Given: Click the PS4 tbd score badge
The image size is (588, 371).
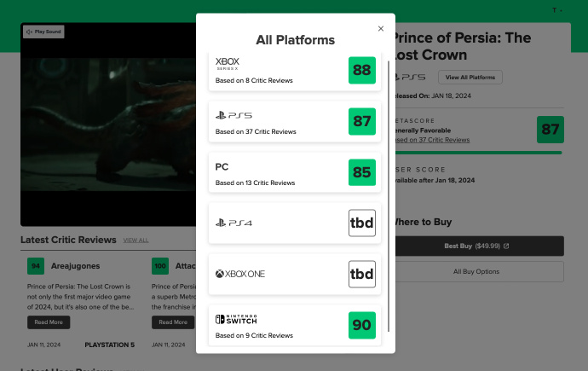Looking at the screenshot, I should (x=362, y=223).
